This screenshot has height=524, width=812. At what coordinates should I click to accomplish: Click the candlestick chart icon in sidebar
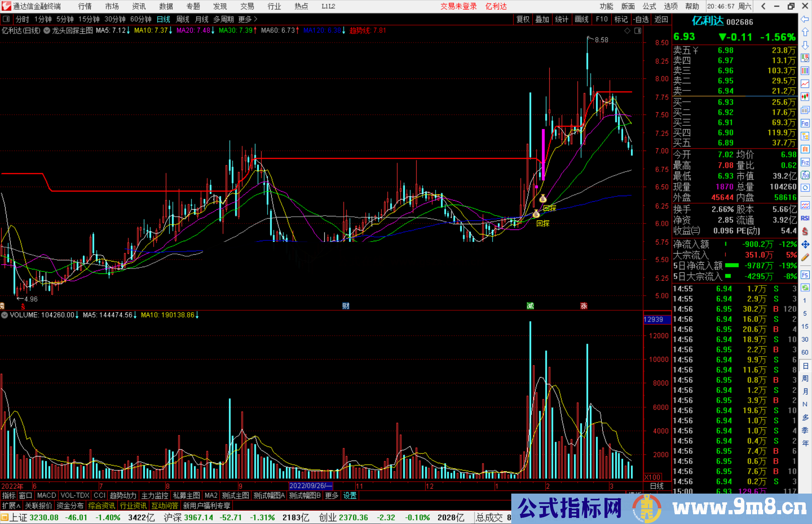pos(805,97)
